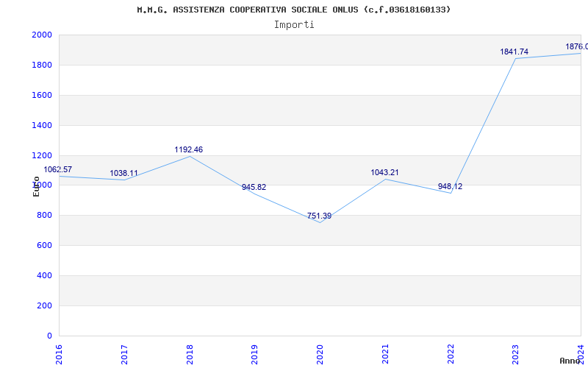Click the 1400 y-axis value

42,125
